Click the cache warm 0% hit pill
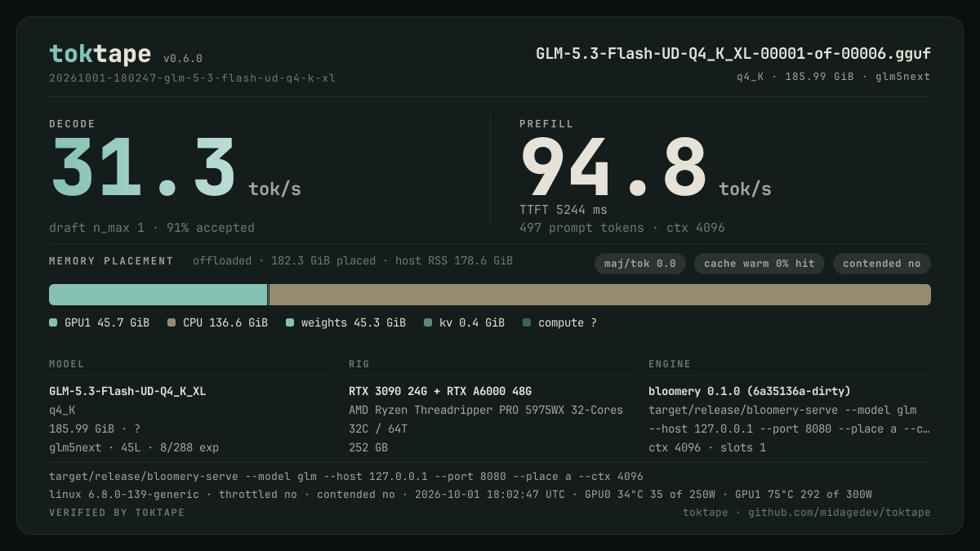Screen dimensions: 980x551 tap(759, 264)
